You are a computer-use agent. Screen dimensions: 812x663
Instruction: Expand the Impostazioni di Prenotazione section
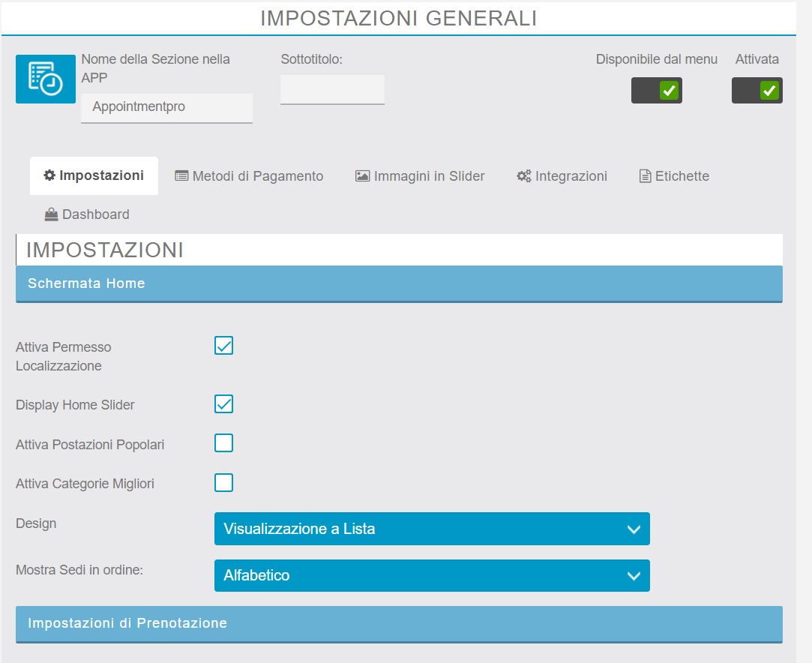399,624
